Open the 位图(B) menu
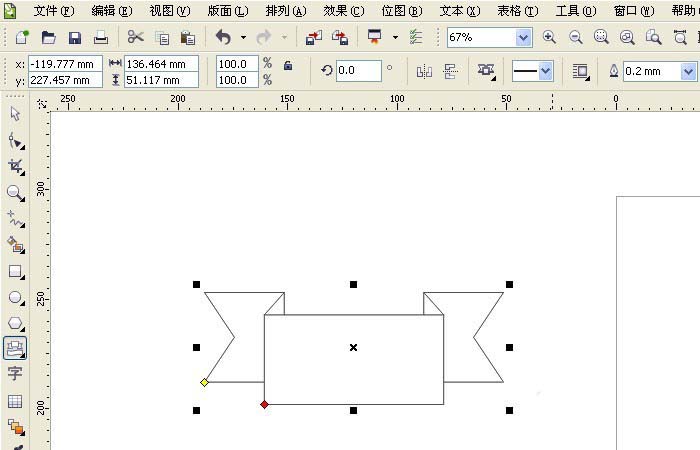Image resolution: width=700 pixels, height=450 pixels. [x=402, y=10]
